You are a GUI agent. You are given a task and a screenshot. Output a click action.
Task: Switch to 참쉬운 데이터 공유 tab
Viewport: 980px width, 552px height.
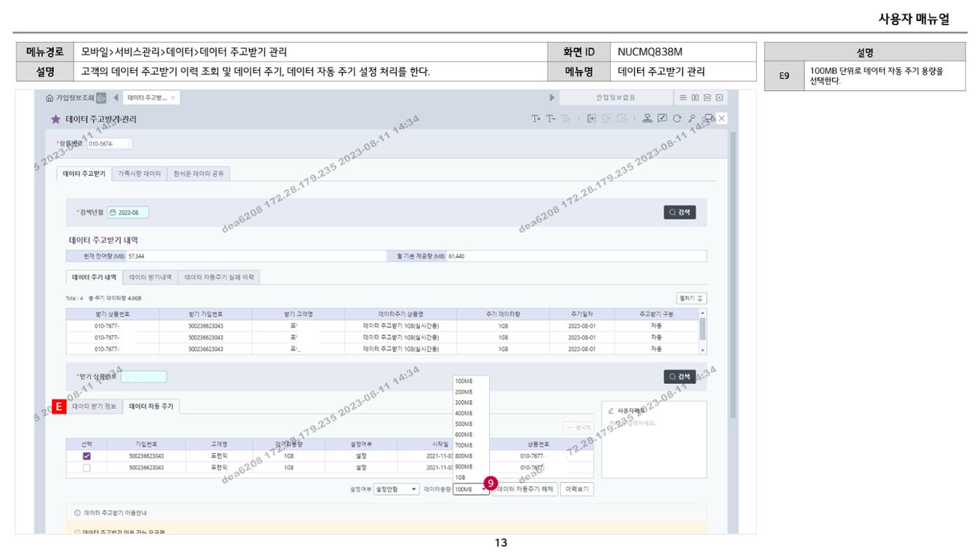pyautogui.click(x=199, y=173)
